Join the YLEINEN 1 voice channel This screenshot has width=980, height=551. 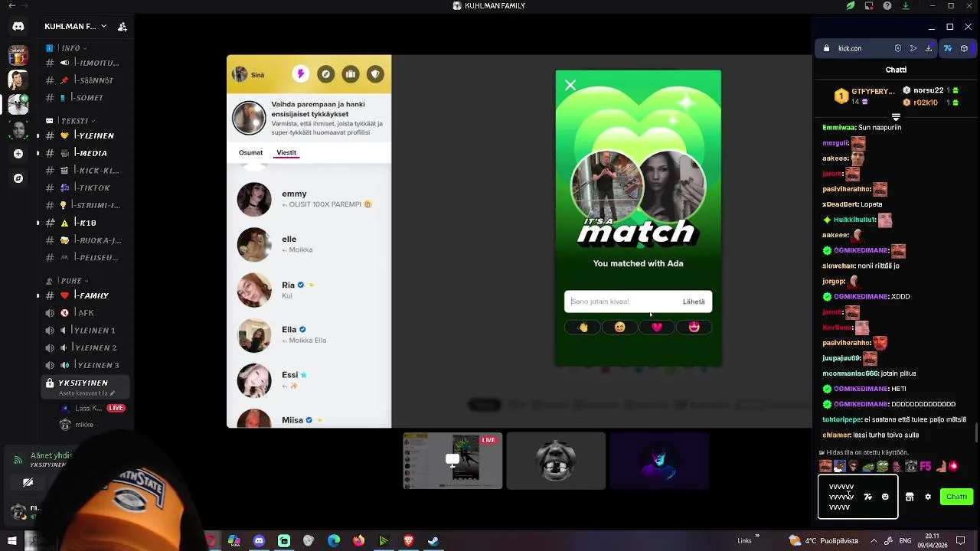point(86,331)
